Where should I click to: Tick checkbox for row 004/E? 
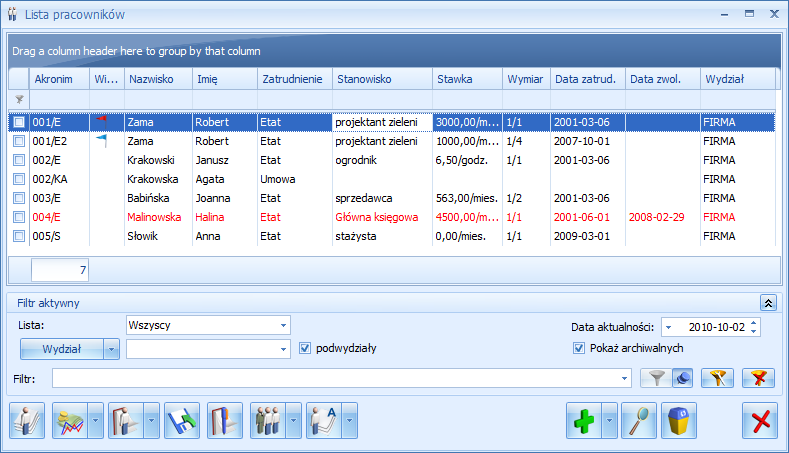19,217
